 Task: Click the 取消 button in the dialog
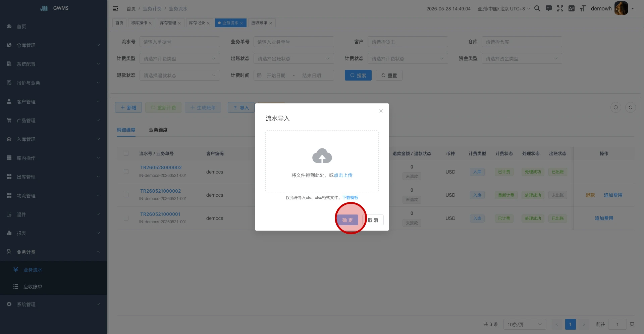click(373, 220)
